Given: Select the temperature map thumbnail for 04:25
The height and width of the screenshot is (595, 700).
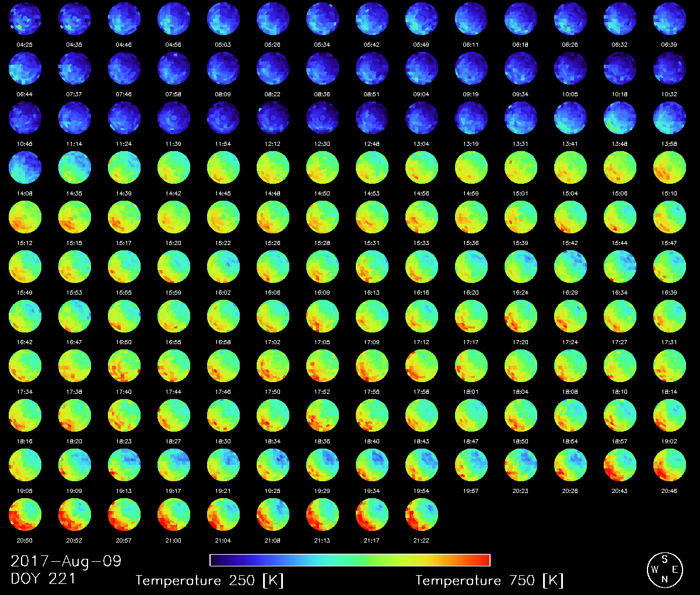Looking at the screenshot, I should (25, 19).
